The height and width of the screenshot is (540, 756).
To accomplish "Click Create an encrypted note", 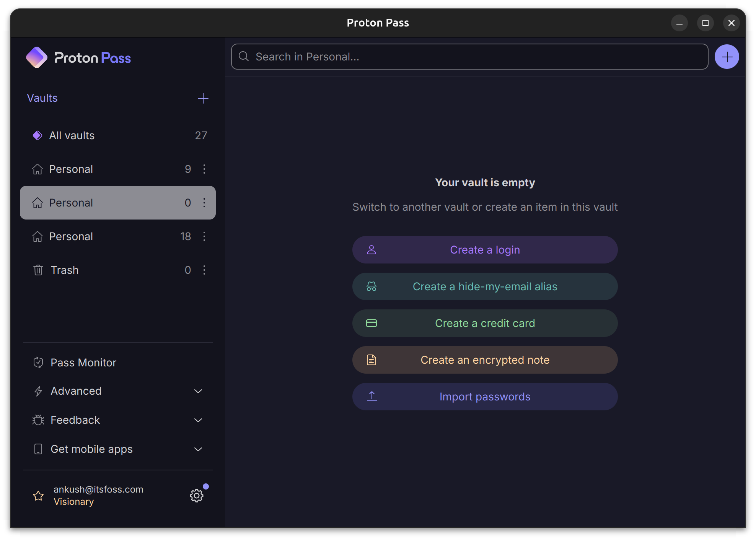I will tap(485, 359).
